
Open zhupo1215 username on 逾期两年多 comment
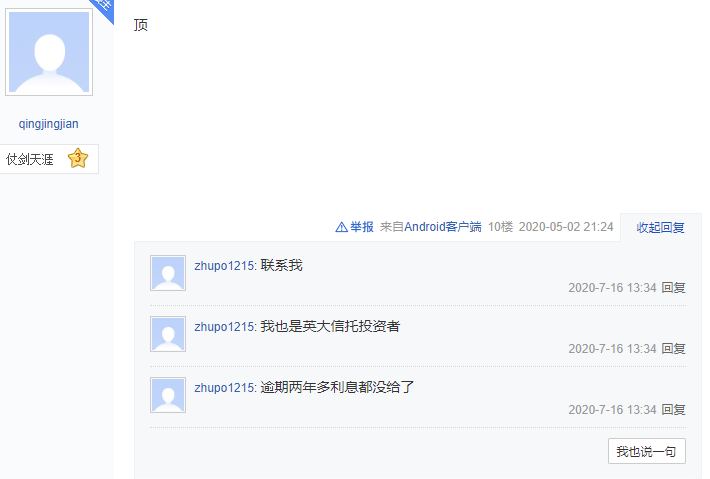tap(225, 388)
